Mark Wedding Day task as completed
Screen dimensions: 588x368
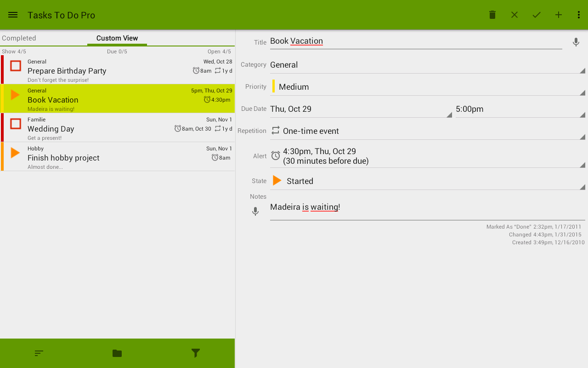point(14,124)
